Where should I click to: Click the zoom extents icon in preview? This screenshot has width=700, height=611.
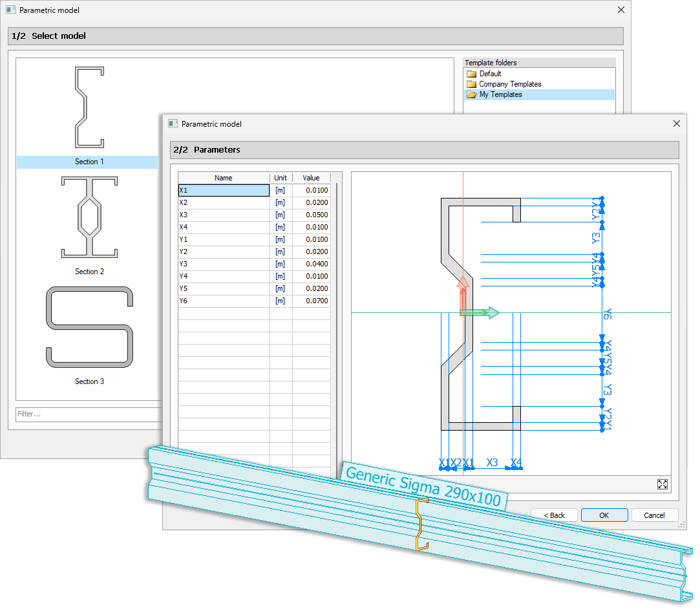tap(662, 484)
